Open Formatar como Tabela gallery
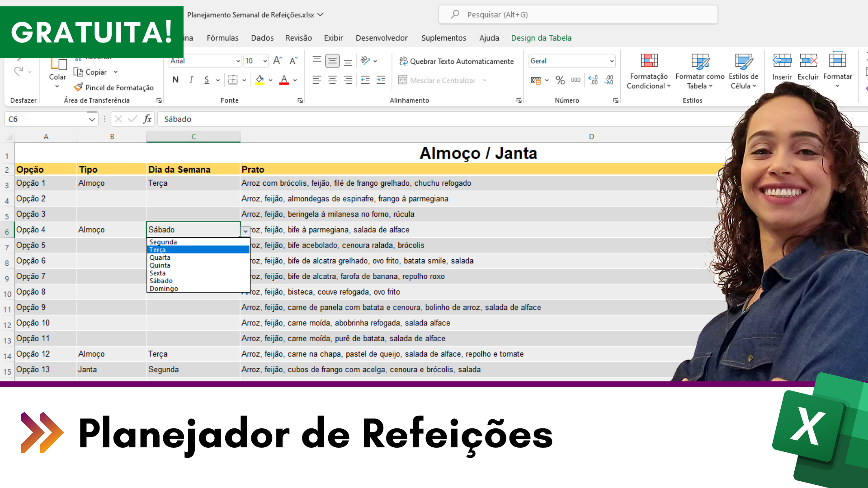Viewport: 868px width, 488px height. pyautogui.click(x=700, y=71)
